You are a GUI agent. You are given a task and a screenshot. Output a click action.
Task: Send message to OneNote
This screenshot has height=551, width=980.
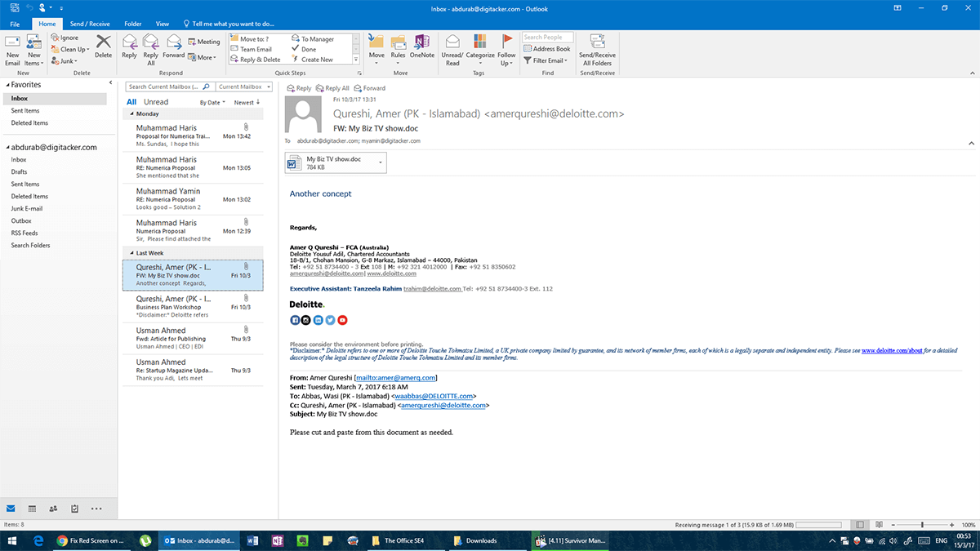click(422, 47)
